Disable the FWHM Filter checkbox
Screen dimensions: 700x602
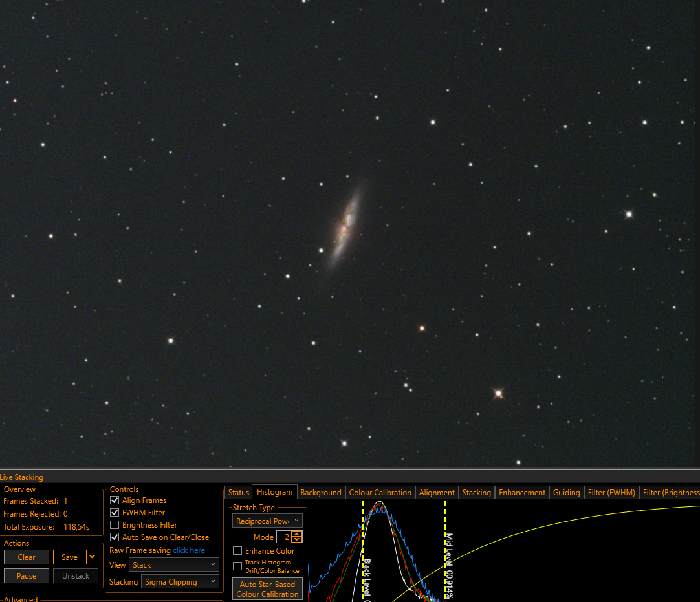(115, 512)
